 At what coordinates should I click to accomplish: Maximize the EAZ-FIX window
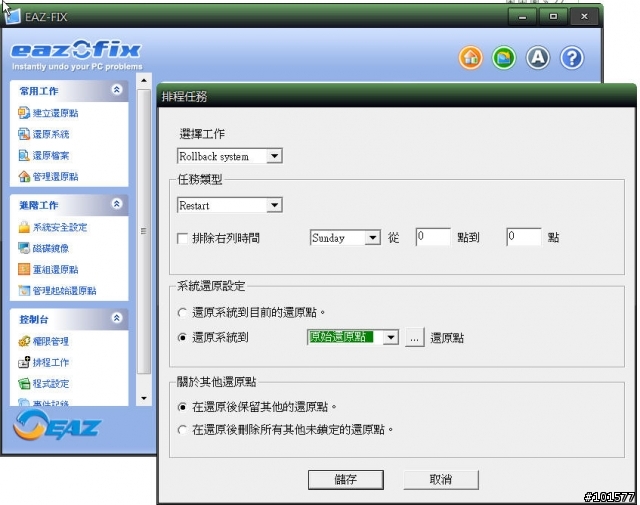(x=553, y=17)
